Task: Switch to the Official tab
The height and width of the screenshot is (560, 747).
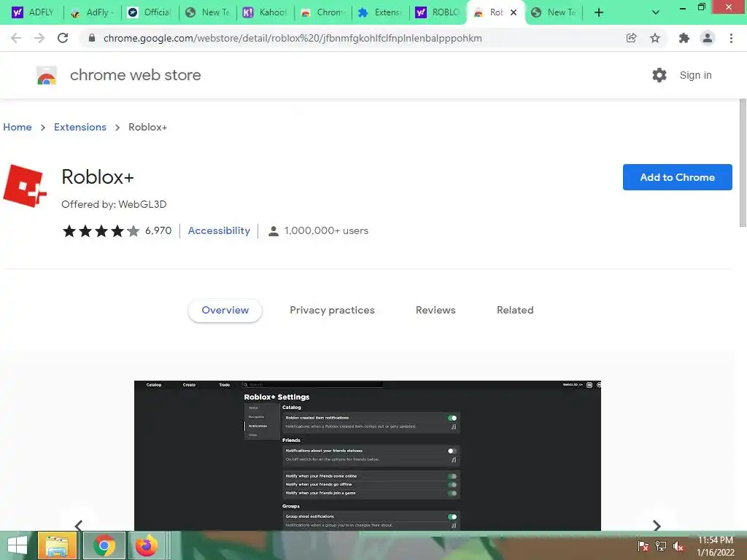Action: click(150, 12)
